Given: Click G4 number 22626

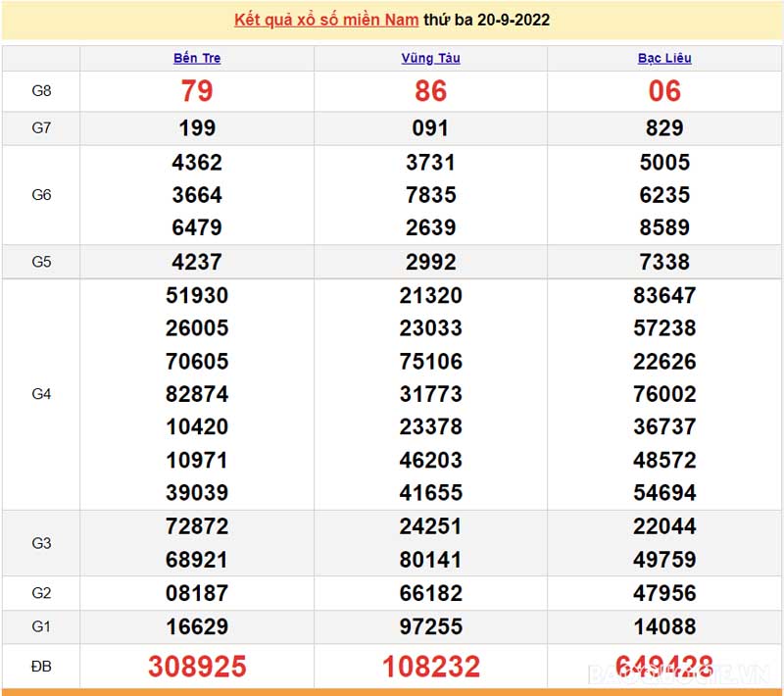Looking at the screenshot, I should tap(664, 362).
